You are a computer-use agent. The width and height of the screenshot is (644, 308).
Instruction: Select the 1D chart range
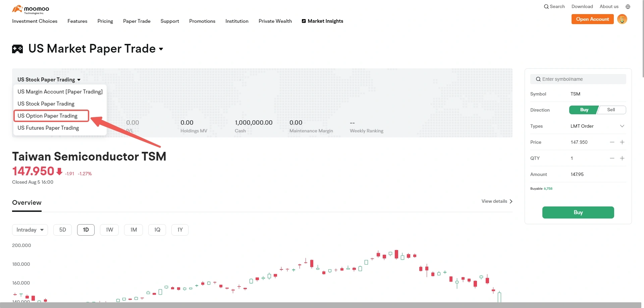click(x=86, y=230)
